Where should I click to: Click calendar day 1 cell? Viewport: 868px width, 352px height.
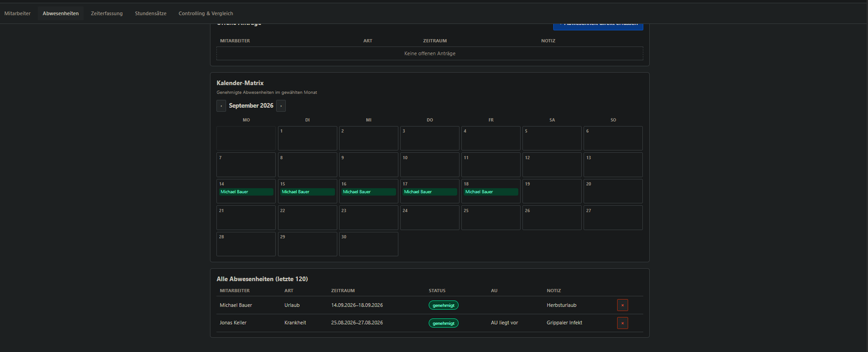tap(308, 139)
